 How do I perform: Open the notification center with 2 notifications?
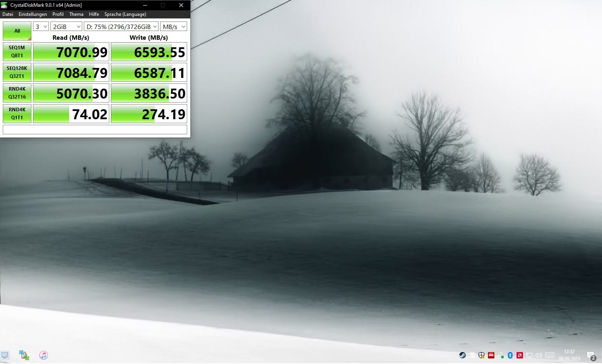point(591,356)
